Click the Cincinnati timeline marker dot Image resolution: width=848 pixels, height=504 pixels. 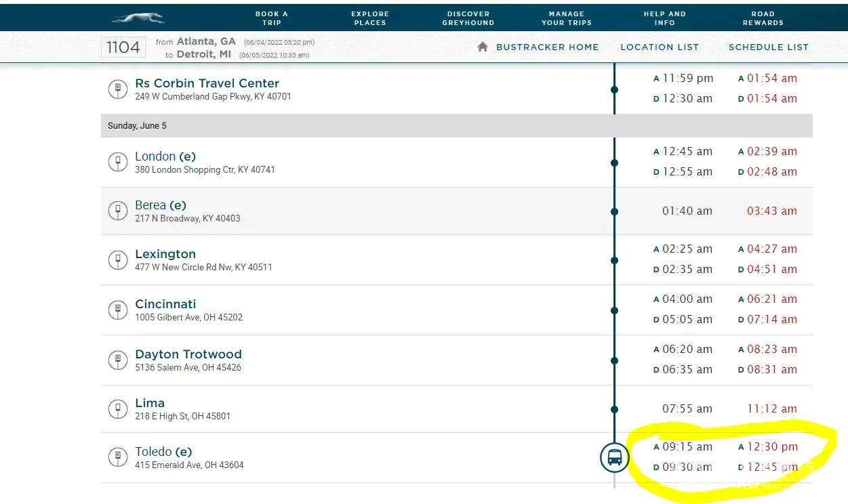[x=614, y=310]
